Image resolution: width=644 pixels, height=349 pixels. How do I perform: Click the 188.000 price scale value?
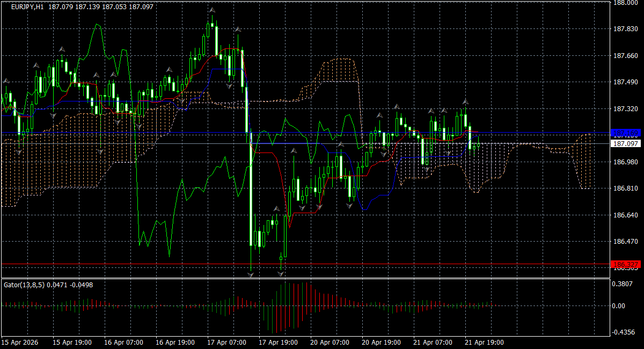point(624,3)
